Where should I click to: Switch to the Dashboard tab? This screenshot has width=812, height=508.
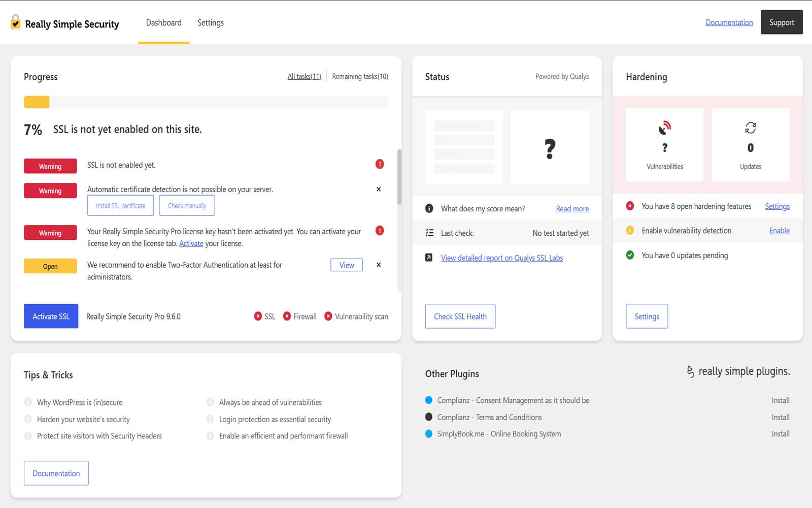coord(163,23)
